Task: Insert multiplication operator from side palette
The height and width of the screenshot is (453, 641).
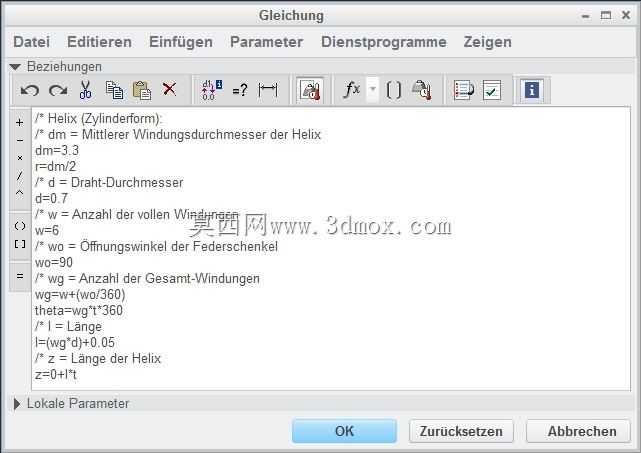Action: click(20, 158)
